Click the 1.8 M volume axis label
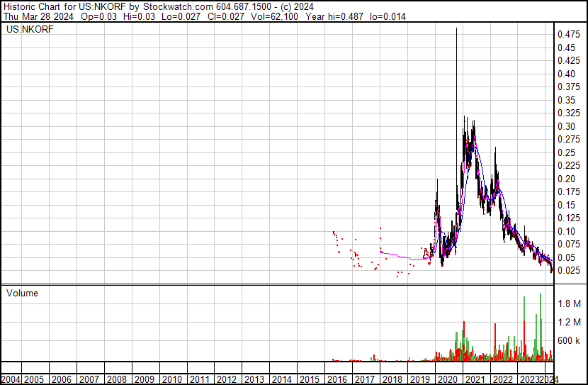The image size is (588, 385). [x=570, y=303]
